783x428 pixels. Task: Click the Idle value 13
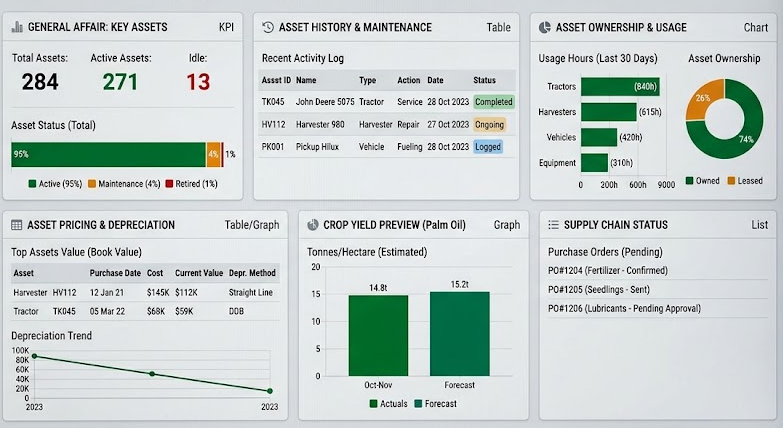(198, 82)
